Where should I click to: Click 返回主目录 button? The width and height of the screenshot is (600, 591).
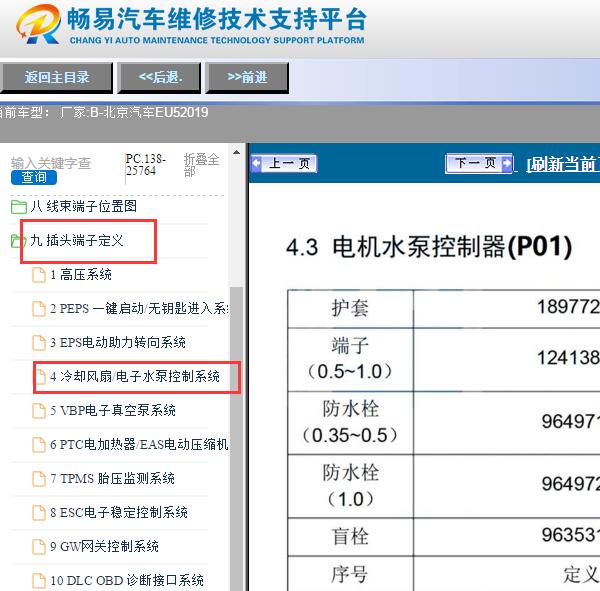pyautogui.click(x=57, y=78)
